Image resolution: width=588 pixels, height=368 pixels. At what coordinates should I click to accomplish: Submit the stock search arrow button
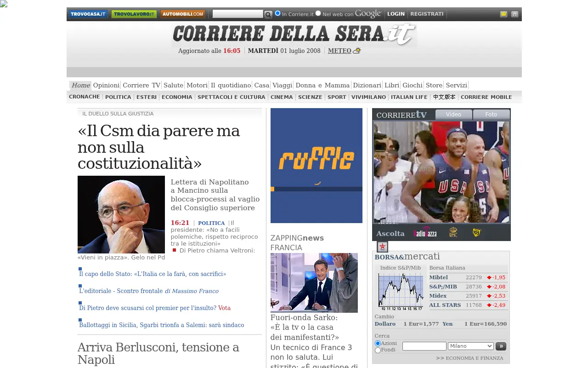501,346
